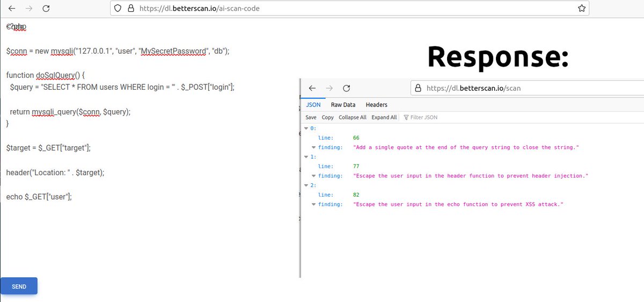Reload the ai-scan-code page
The image size is (644, 302).
point(46,9)
